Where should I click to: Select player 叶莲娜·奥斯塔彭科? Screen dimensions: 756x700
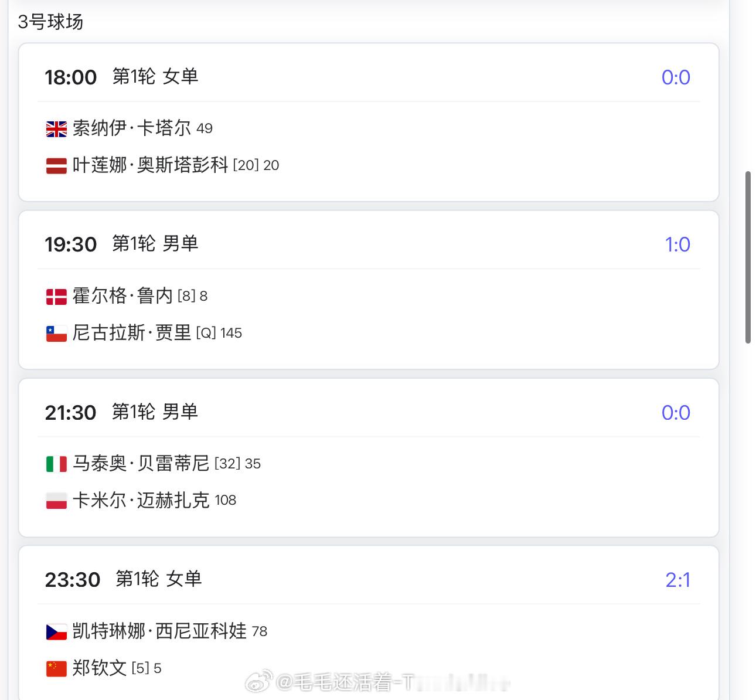150,165
